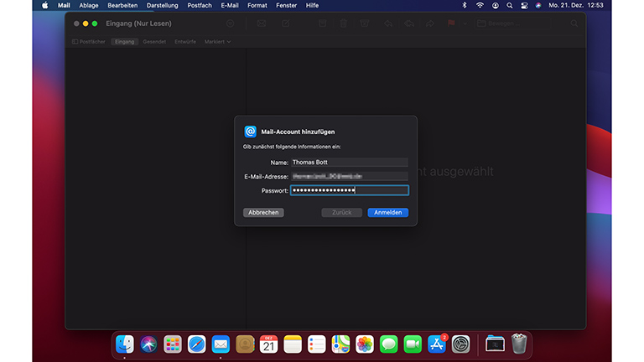Open FaceTime from the dock
The width and height of the screenshot is (644, 362).
point(413,344)
